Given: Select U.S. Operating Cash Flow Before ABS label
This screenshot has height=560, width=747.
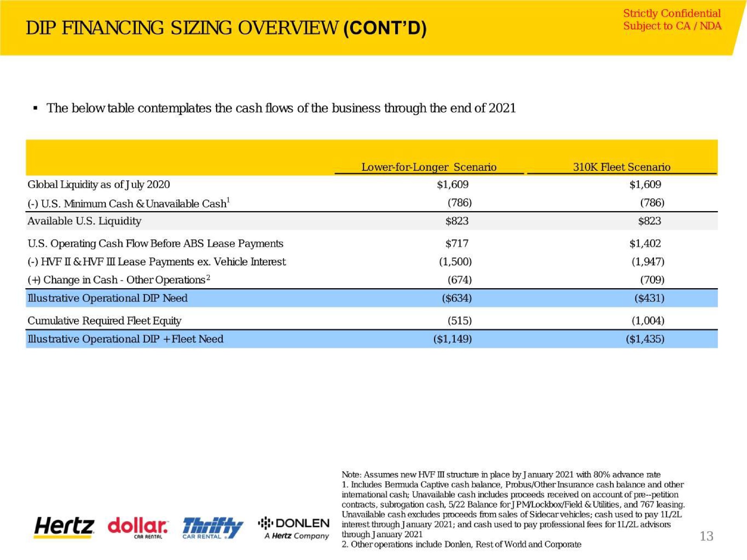Looking at the screenshot, I should pyautogui.click(x=155, y=243).
